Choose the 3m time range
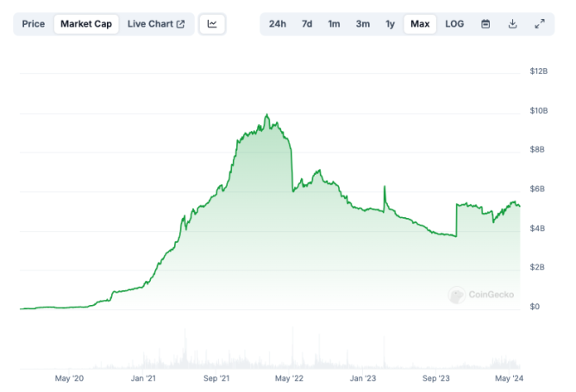Image resolution: width=576 pixels, height=392 pixels. tap(362, 24)
